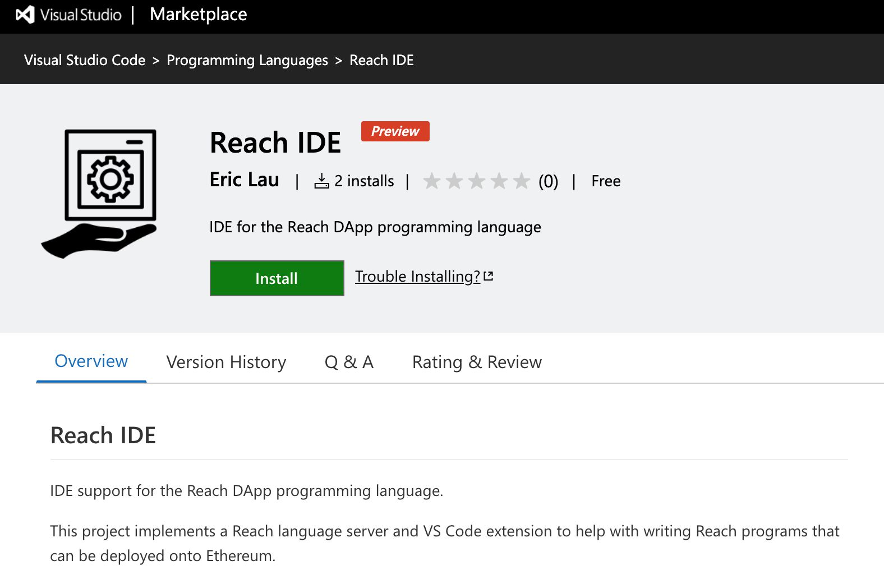
Task: Go to Visual Studio Code breadcrumb
Action: [85, 60]
